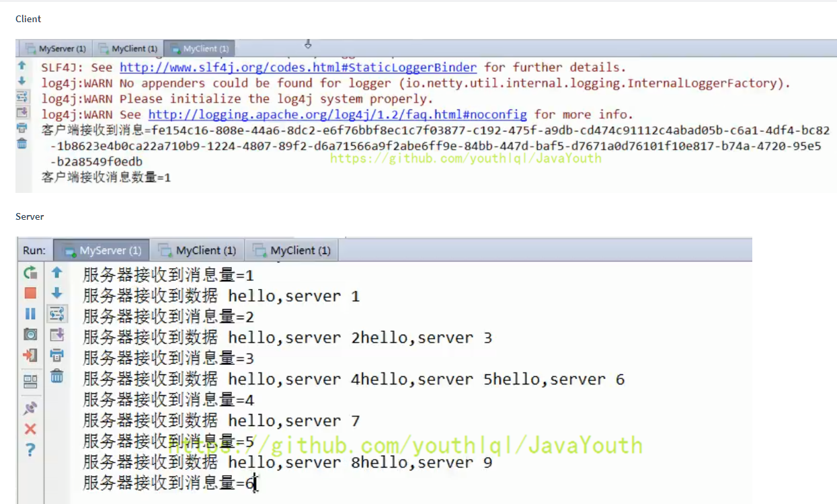Screen dimensions: 837x504
Task: Click Scroll to End icon in Server console
Action: click(57, 334)
